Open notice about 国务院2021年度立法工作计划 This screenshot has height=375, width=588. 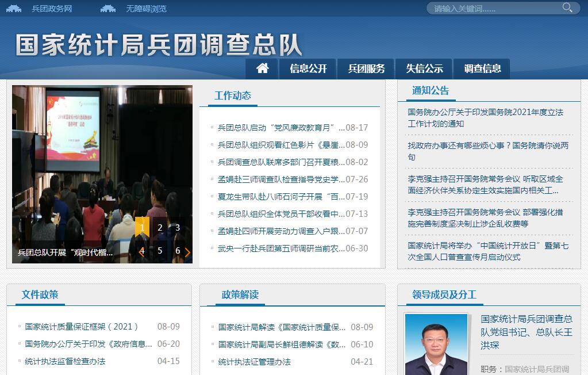click(485, 118)
